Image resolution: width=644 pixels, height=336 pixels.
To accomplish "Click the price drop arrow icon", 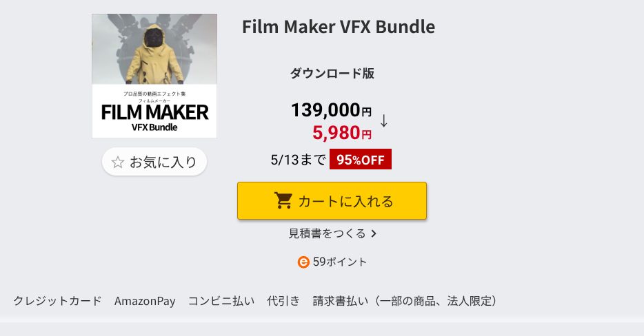I will pos(383,120).
